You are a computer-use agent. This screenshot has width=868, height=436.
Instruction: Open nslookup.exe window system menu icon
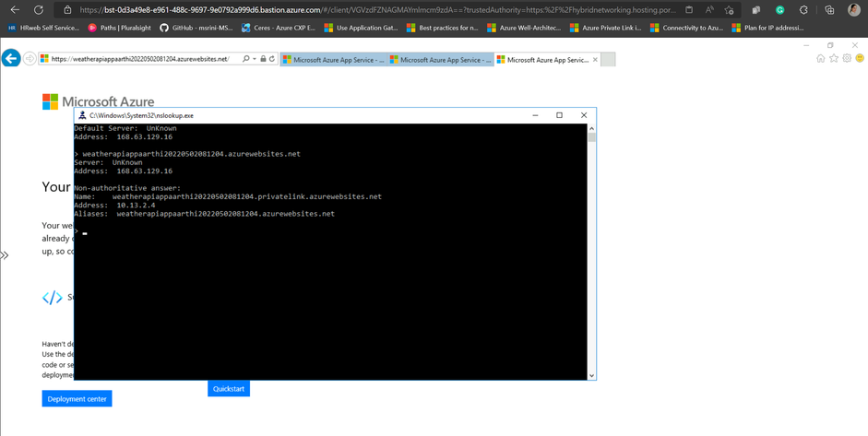click(x=82, y=115)
